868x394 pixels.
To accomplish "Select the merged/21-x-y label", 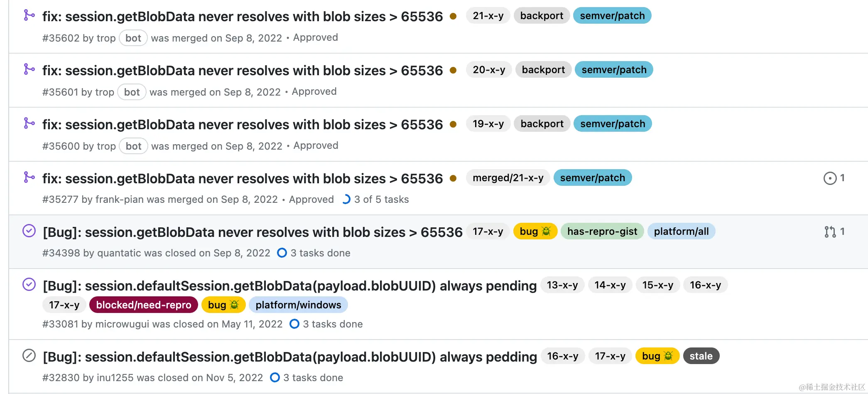I will 508,178.
